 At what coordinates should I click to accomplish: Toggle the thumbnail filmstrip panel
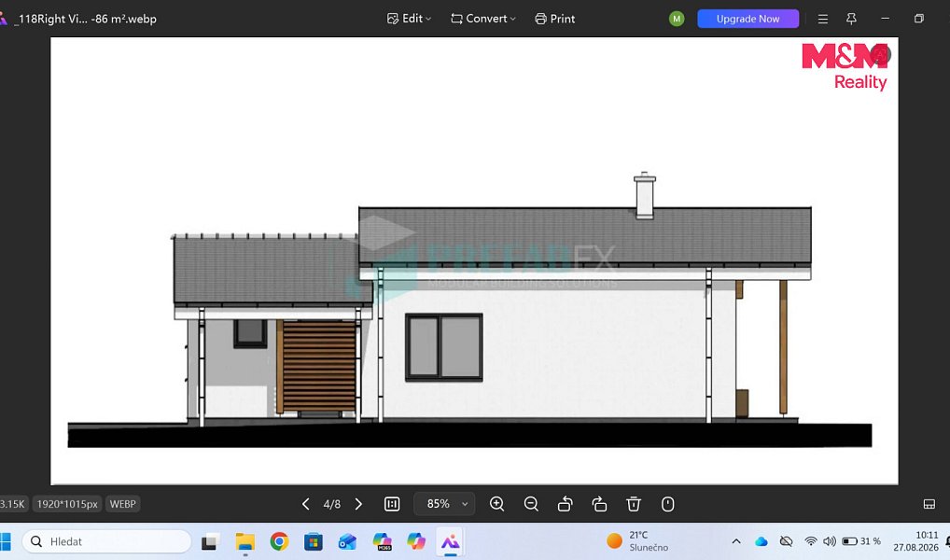929,504
